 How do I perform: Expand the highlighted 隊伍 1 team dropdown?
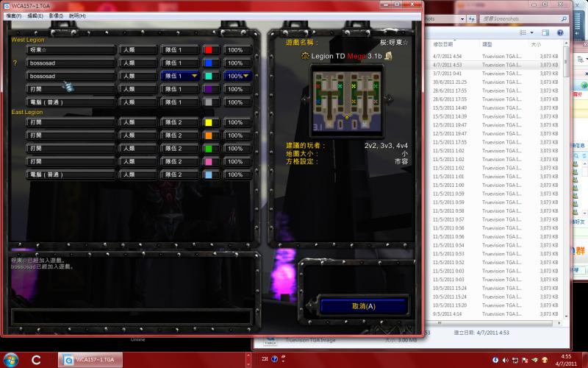click(180, 76)
